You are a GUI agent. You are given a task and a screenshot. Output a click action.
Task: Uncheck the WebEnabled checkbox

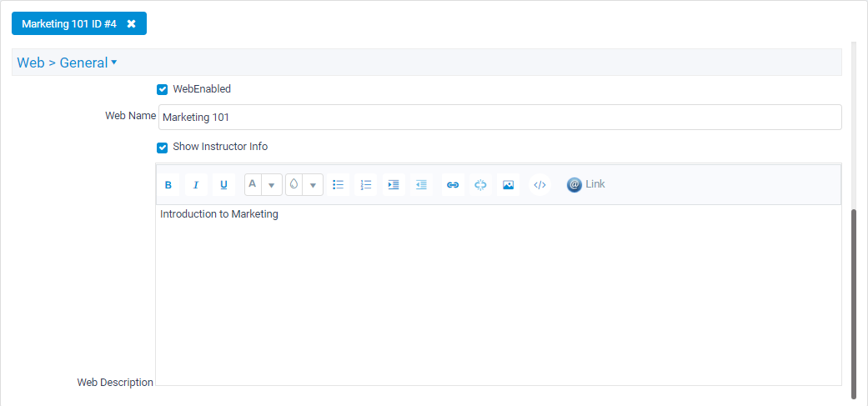pos(163,89)
